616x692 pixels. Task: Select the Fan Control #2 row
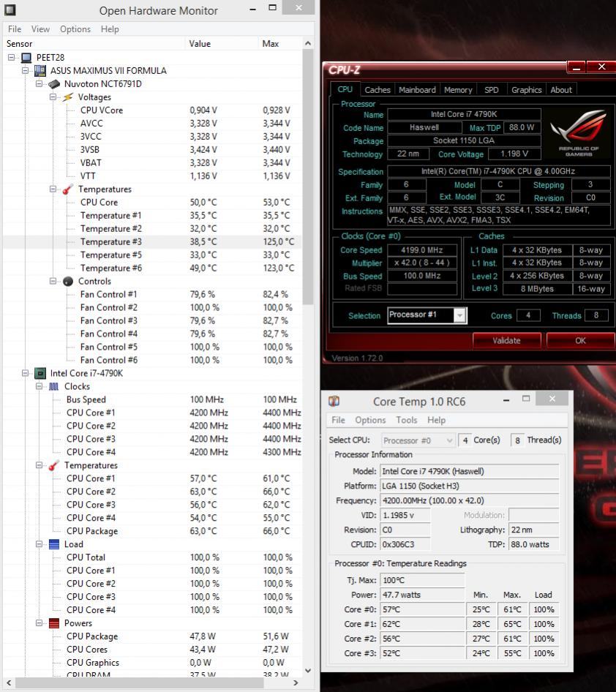152,308
